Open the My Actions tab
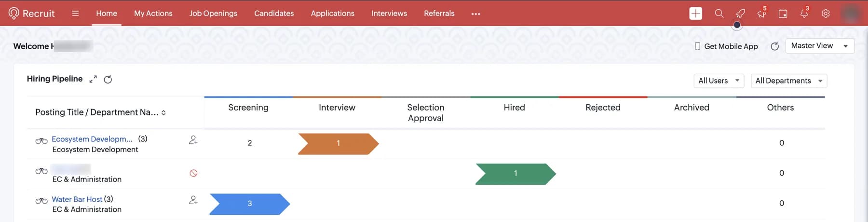The width and height of the screenshot is (868, 222). tap(153, 14)
